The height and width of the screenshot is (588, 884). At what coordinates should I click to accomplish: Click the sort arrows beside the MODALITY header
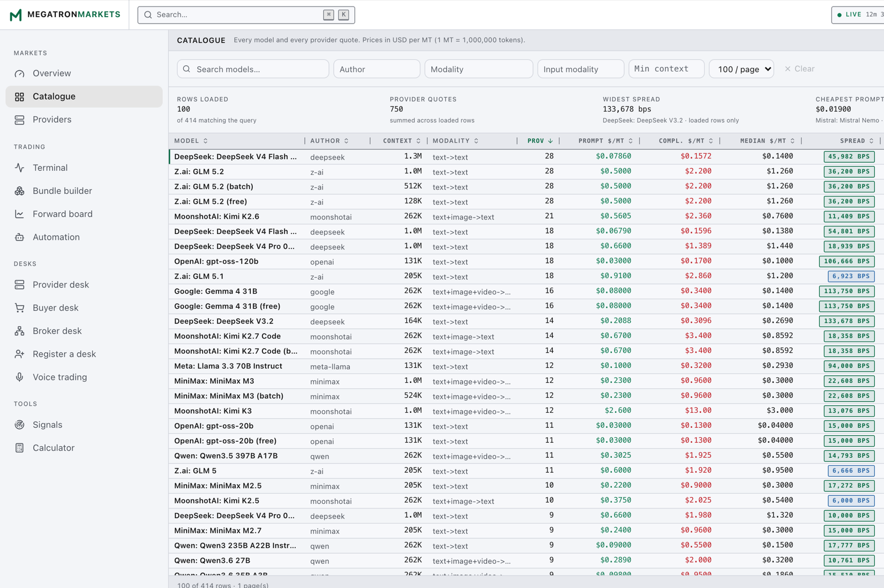click(476, 141)
